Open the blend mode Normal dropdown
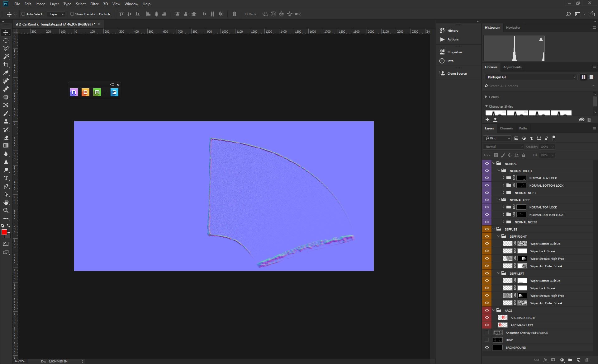 (x=504, y=147)
